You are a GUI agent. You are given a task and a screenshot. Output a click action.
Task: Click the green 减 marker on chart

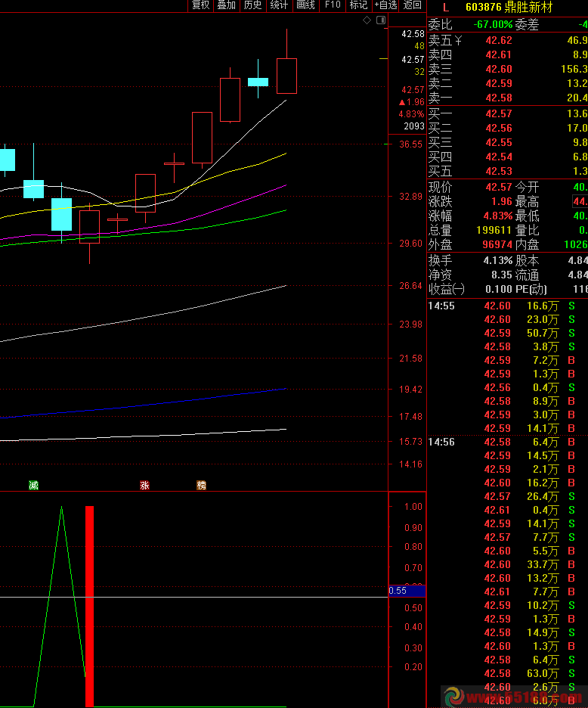point(33,486)
